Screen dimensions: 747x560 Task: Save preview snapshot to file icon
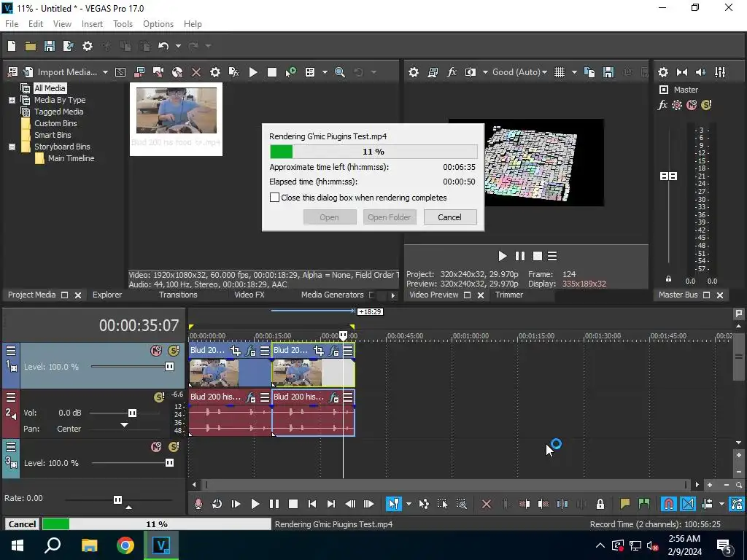click(608, 72)
